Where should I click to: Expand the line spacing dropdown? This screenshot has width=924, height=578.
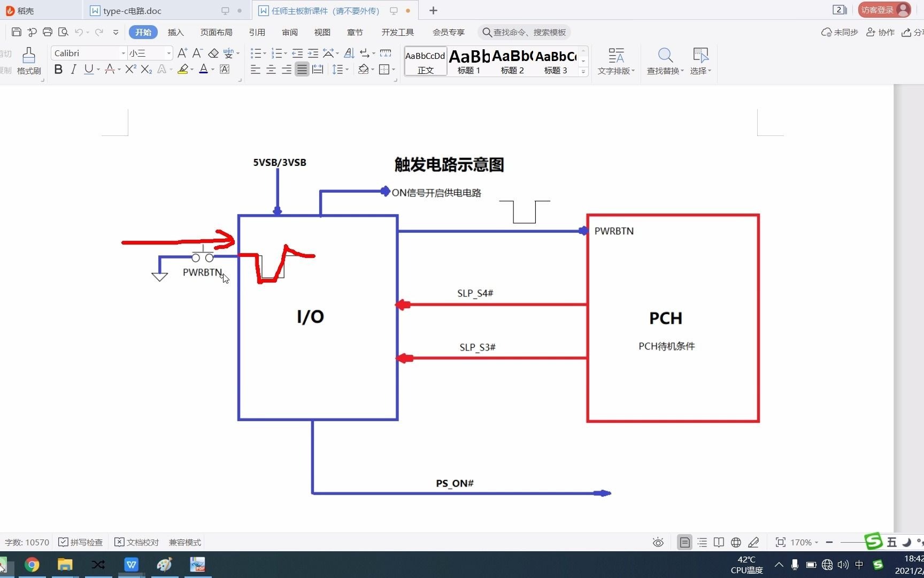click(x=346, y=69)
